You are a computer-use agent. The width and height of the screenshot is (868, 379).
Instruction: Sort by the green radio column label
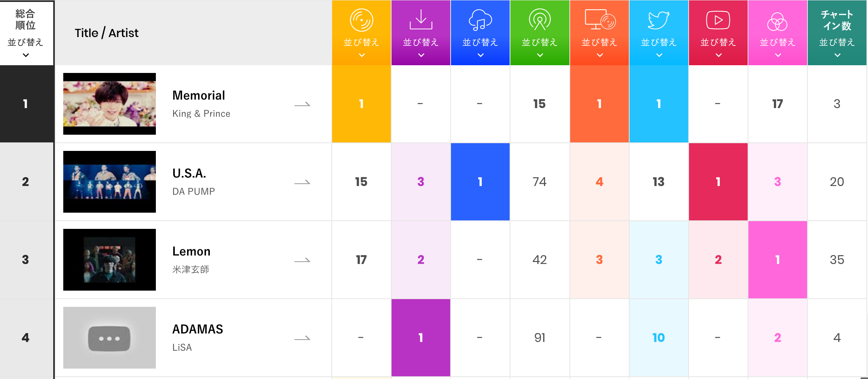540,42
